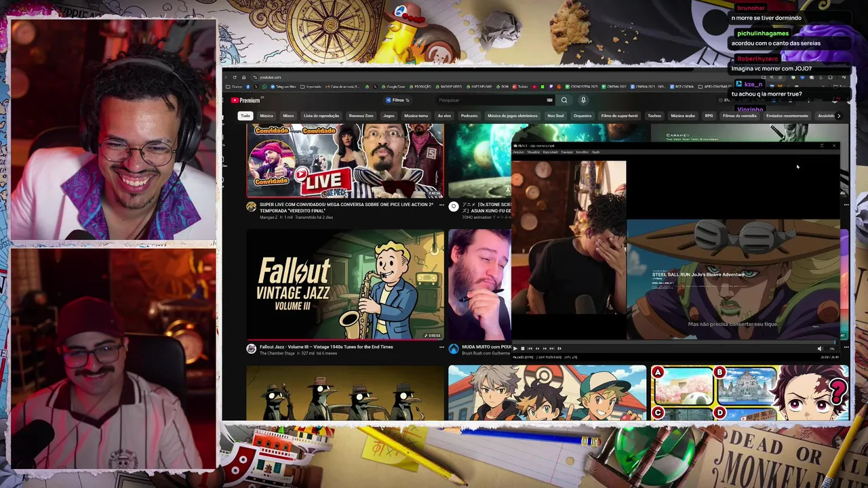Image resolution: width=868 pixels, height=488 pixels.
Task: Open the Favoritos menu in media player
Action: point(583,152)
